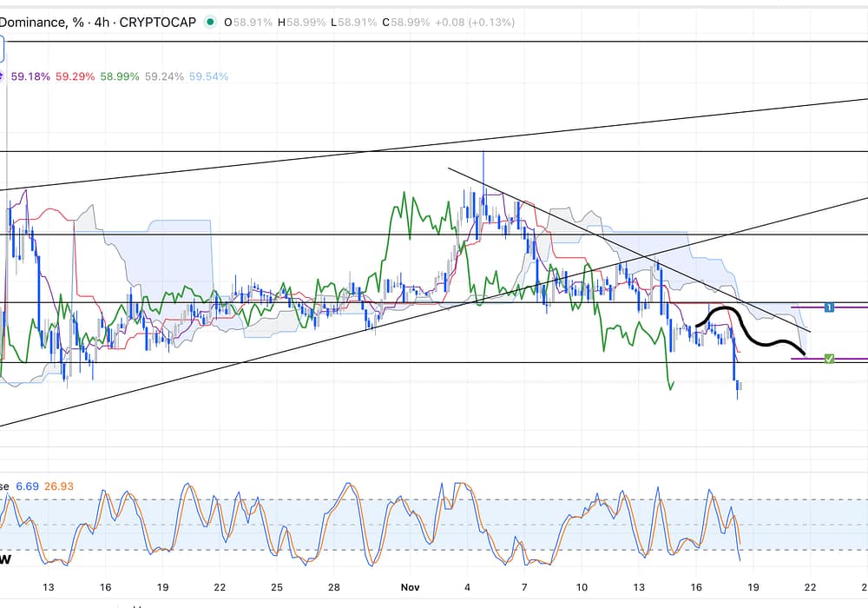Click the '28' date on time axis
This screenshot has height=608, width=868.
334,587
